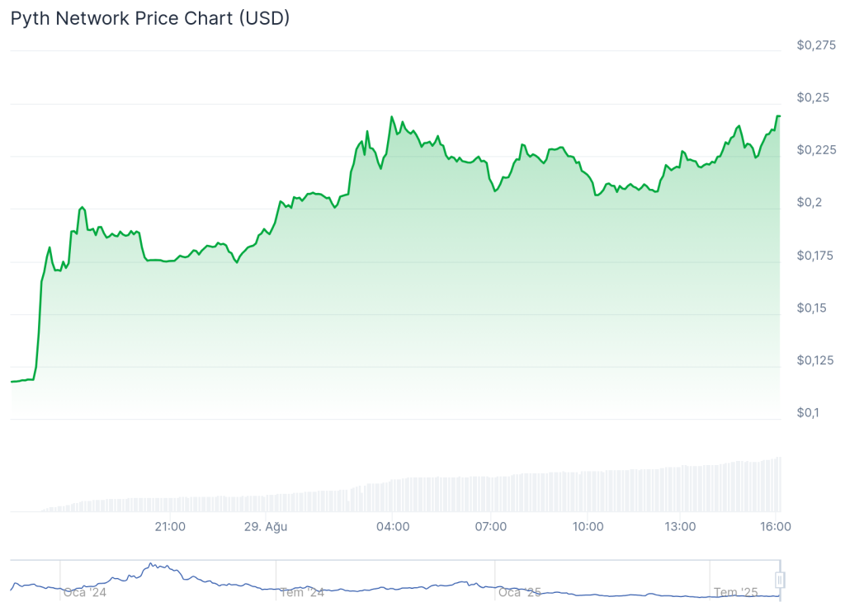This screenshot has width=845, height=616.
Task: Jump to Tem '24 in the navigator
Action: pyautogui.click(x=302, y=592)
